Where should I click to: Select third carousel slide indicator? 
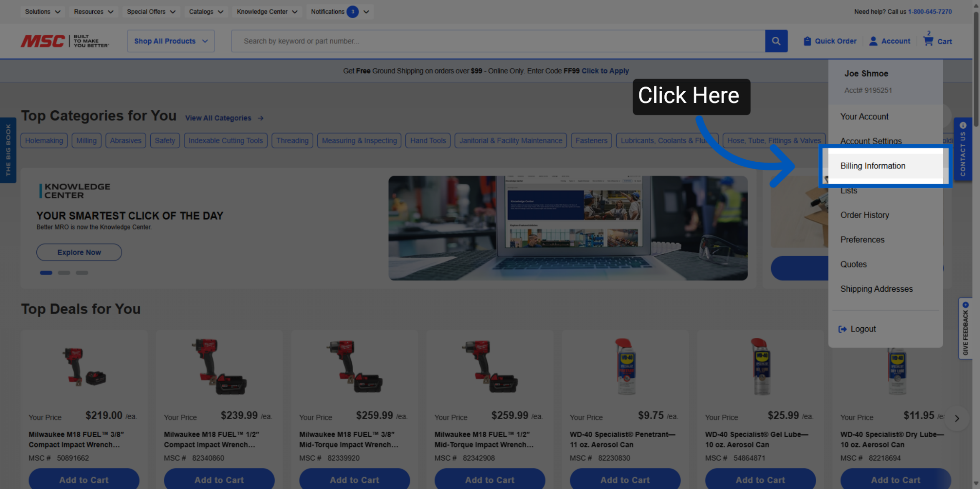tap(82, 273)
